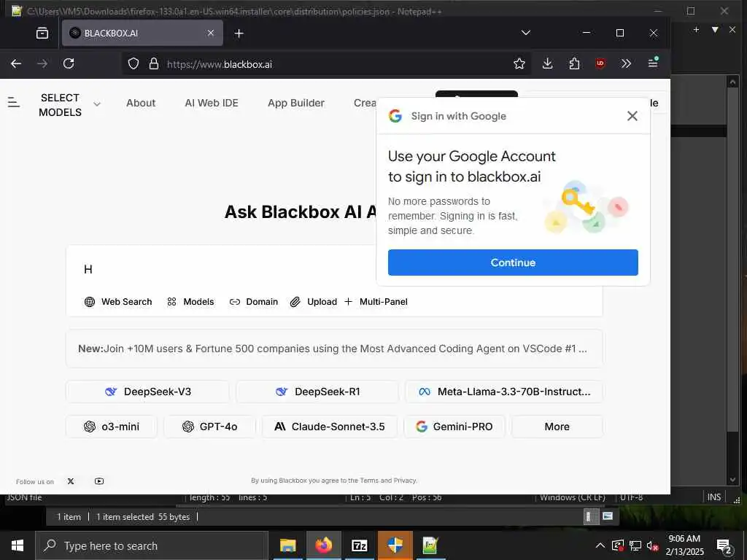Open a new Firefox tab

pos(239,33)
